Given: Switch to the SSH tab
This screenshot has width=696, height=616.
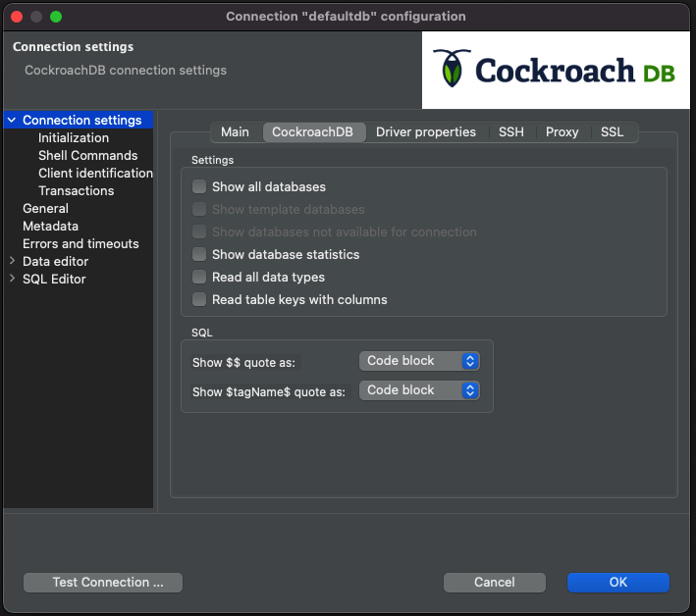Looking at the screenshot, I should tap(510, 132).
